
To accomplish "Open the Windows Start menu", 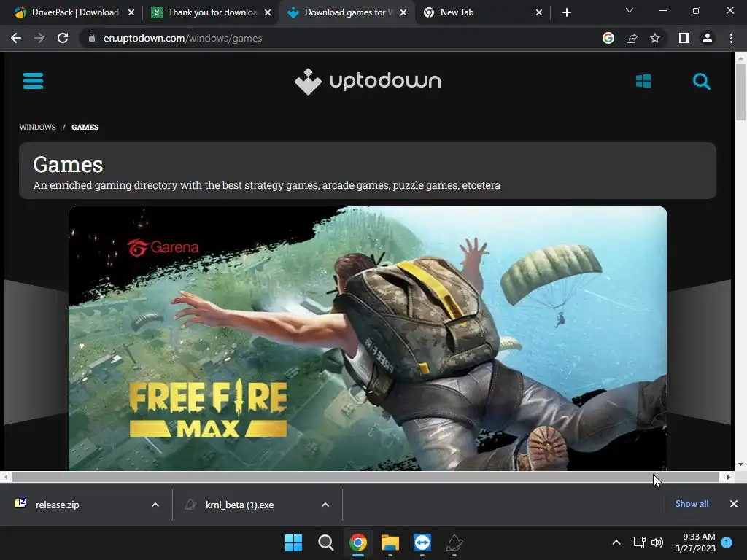I will click(293, 542).
